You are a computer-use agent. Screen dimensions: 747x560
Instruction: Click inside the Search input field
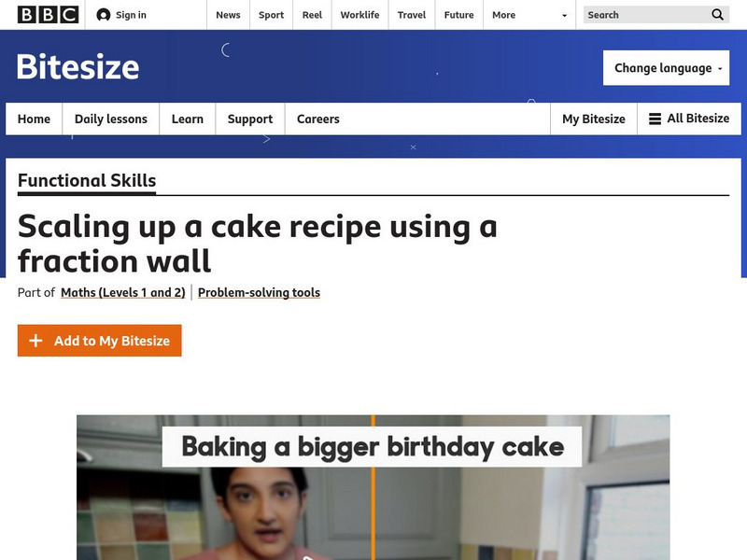click(x=642, y=15)
